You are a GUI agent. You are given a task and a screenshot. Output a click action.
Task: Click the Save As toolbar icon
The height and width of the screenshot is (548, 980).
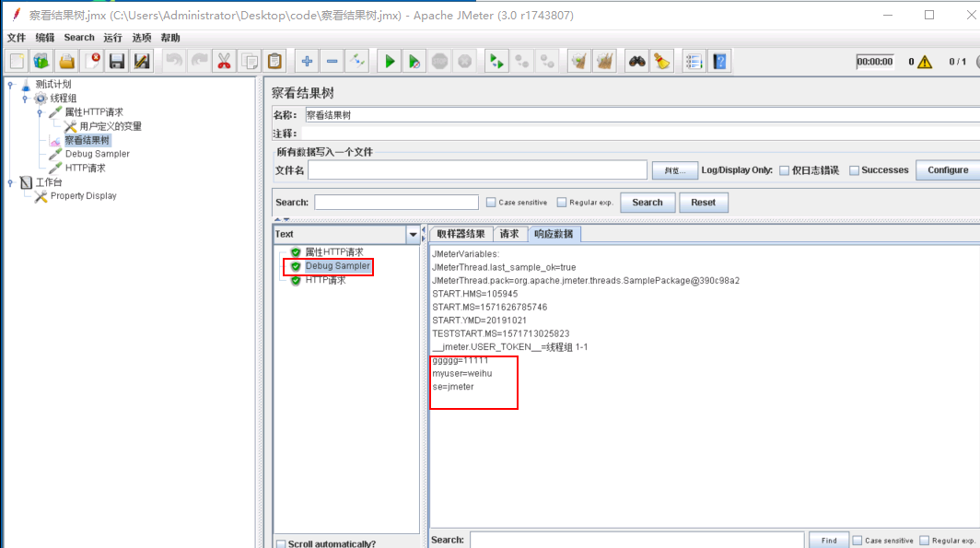142,61
